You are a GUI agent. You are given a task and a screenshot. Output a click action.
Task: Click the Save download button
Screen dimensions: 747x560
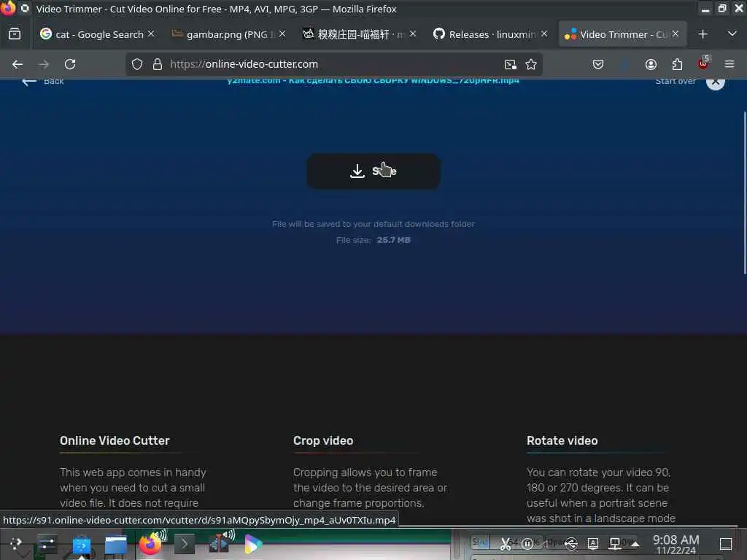click(373, 171)
